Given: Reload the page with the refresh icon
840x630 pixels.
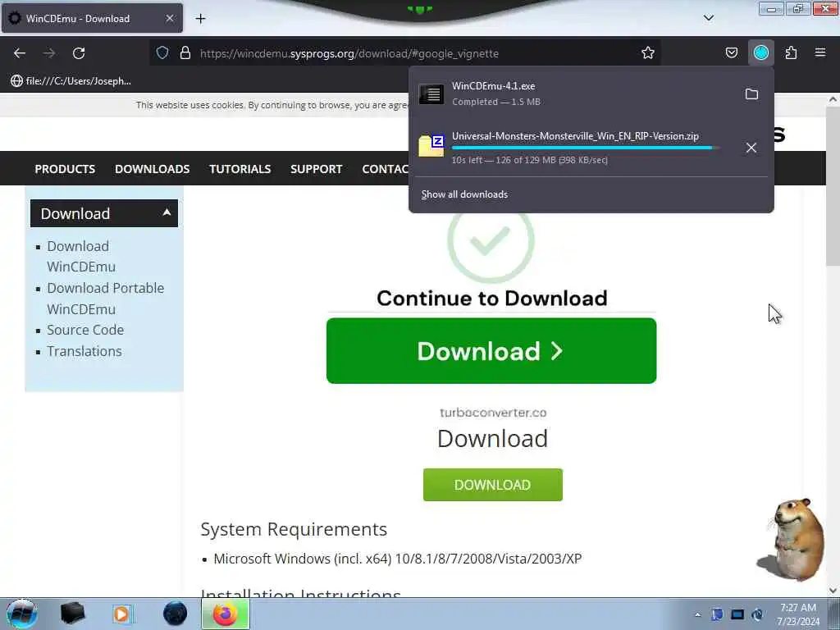Looking at the screenshot, I should coord(79,53).
